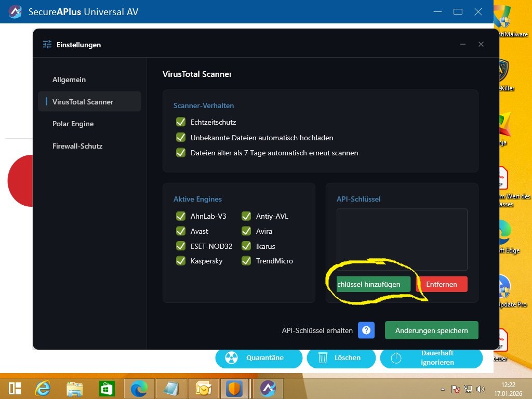Close the SecureAPlus Universal AV window

click(x=478, y=12)
